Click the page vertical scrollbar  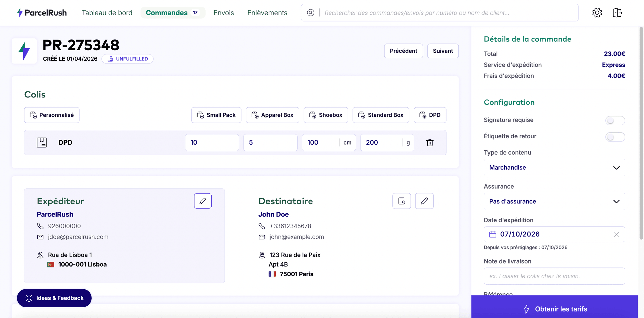641,134
